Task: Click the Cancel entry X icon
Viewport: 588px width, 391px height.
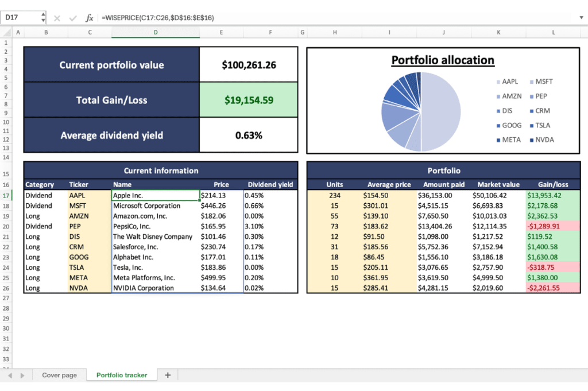Action: click(x=57, y=18)
